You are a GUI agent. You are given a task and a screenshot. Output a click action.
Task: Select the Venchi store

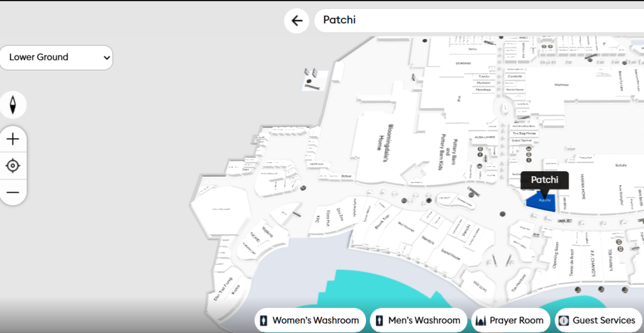[x=465, y=230]
